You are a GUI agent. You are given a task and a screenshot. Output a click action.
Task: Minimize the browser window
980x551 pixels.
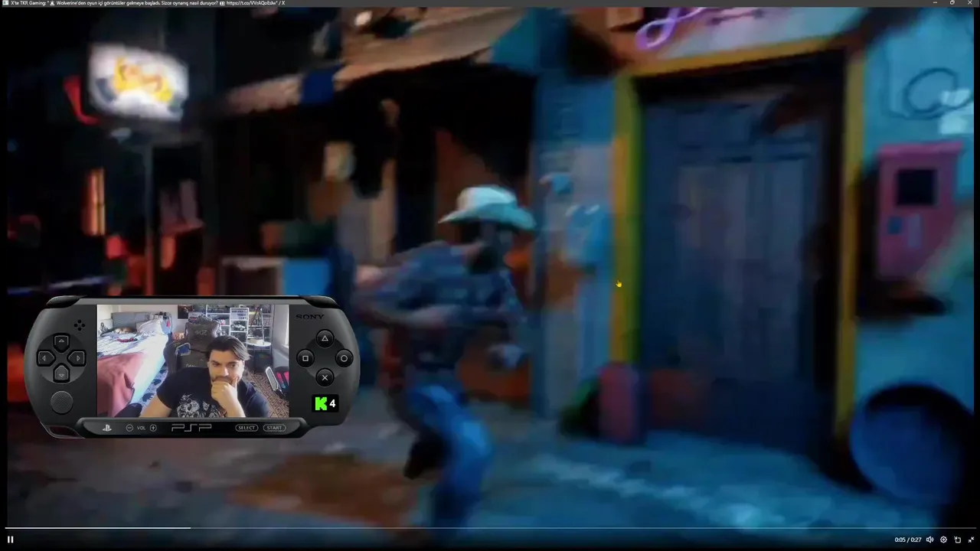935,3
